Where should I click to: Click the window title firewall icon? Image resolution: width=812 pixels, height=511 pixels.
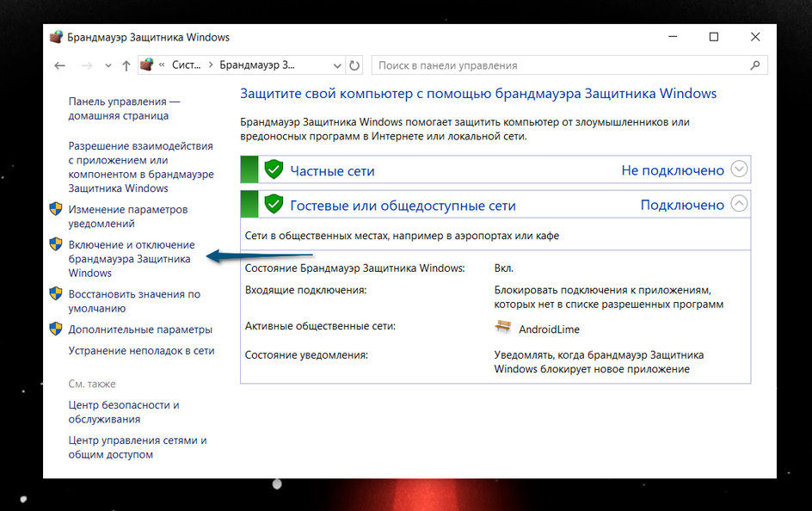click(x=56, y=37)
